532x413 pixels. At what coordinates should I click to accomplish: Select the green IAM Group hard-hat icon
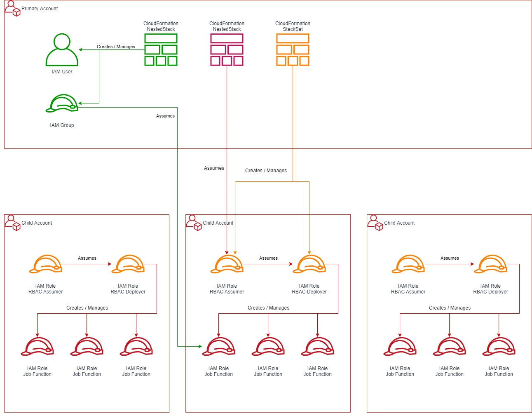pos(62,103)
